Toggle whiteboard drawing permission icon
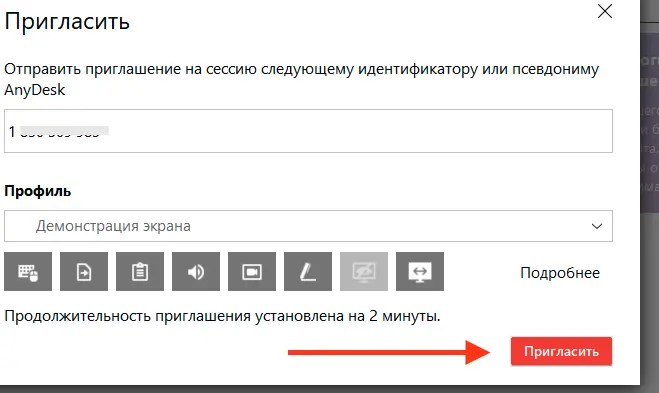The width and height of the screenshot is (659, 393). [x=308, y=272]
